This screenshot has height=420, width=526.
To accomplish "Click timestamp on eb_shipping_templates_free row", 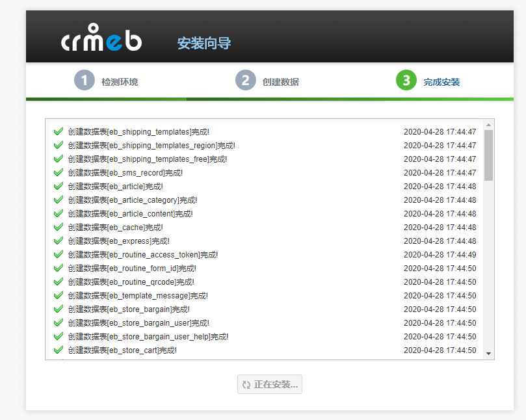I will click(440, 159).
